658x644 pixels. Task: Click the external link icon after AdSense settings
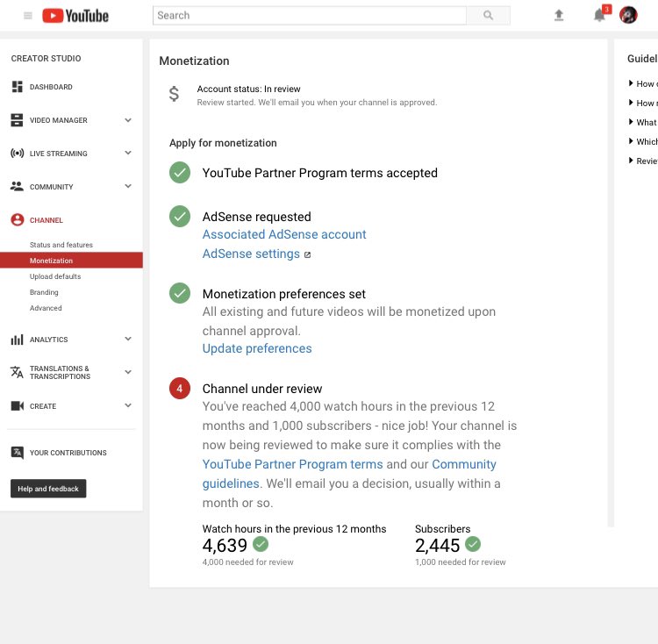pyautogui.click(x=307, y=254)
